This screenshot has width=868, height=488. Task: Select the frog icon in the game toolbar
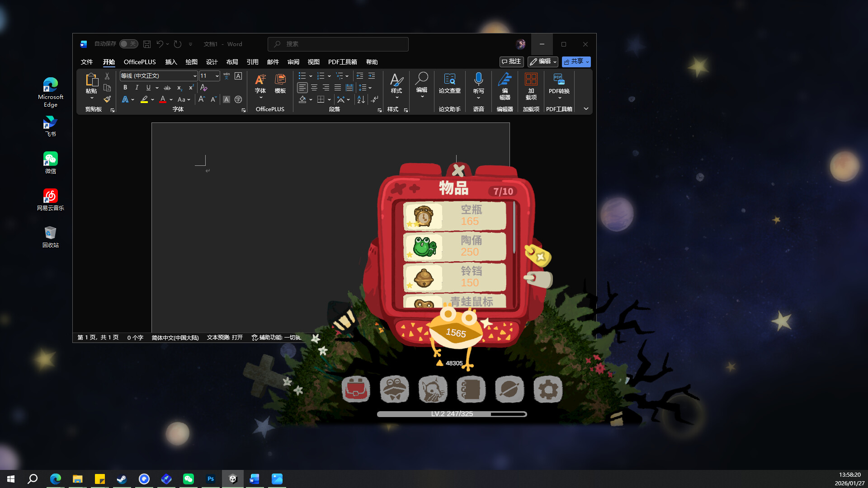pos(394,389)
